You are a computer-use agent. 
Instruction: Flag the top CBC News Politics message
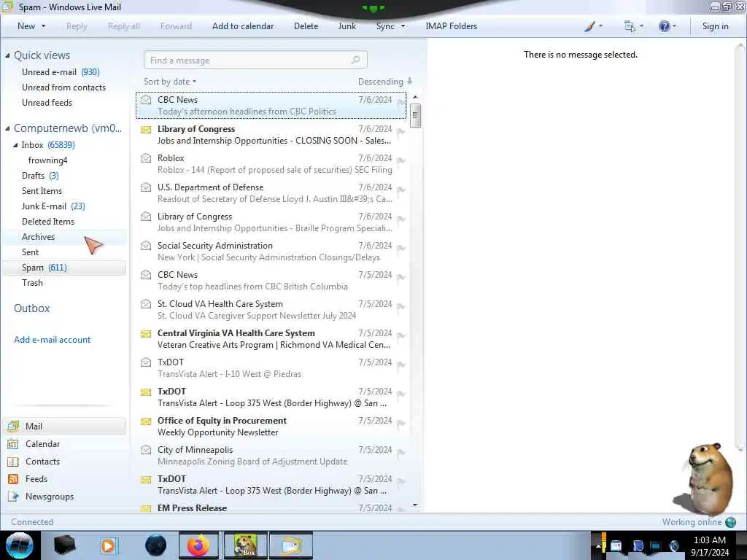(x=400, y=102)
